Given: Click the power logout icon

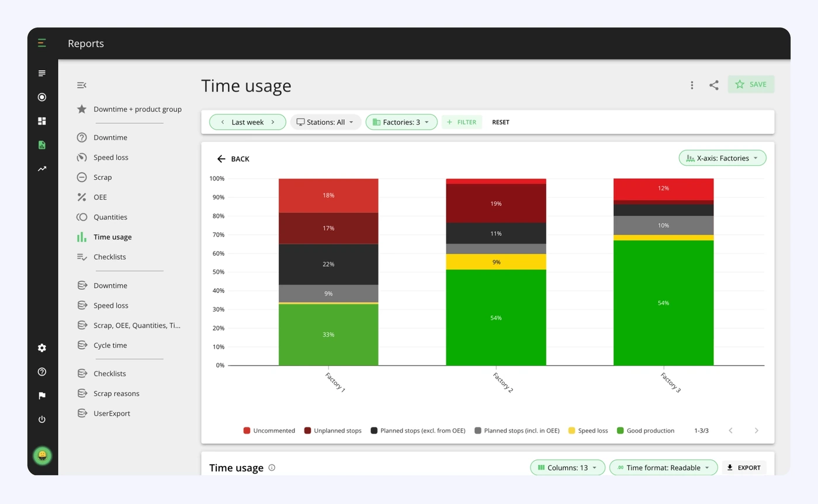Looking at the screenshot, I should 41,419.
